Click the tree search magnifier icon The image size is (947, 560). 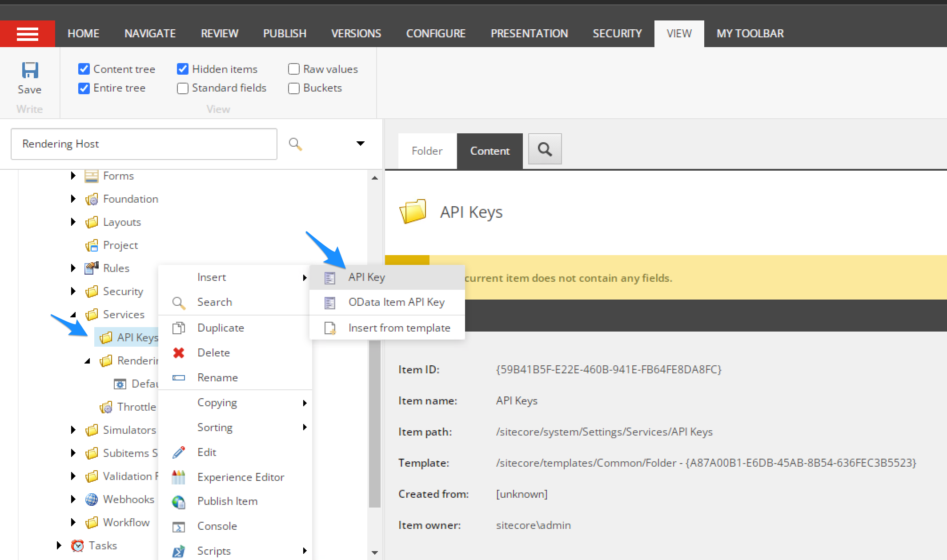295,144
